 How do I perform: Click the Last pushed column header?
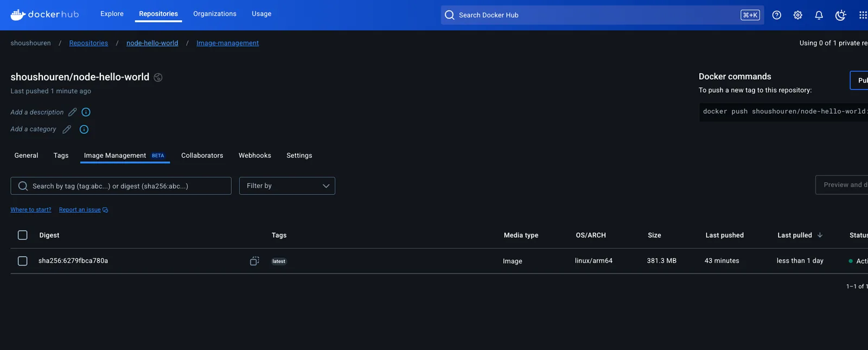(x=724, y=235)
